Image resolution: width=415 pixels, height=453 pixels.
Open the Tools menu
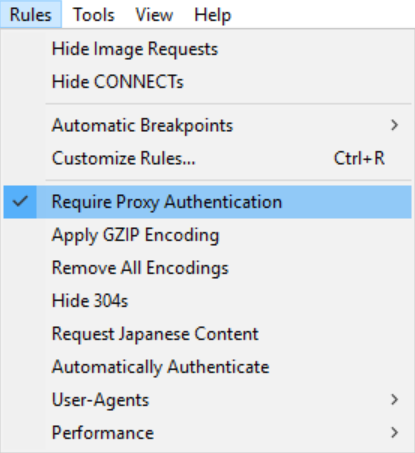pyautogui.click(x=94, y=15)
